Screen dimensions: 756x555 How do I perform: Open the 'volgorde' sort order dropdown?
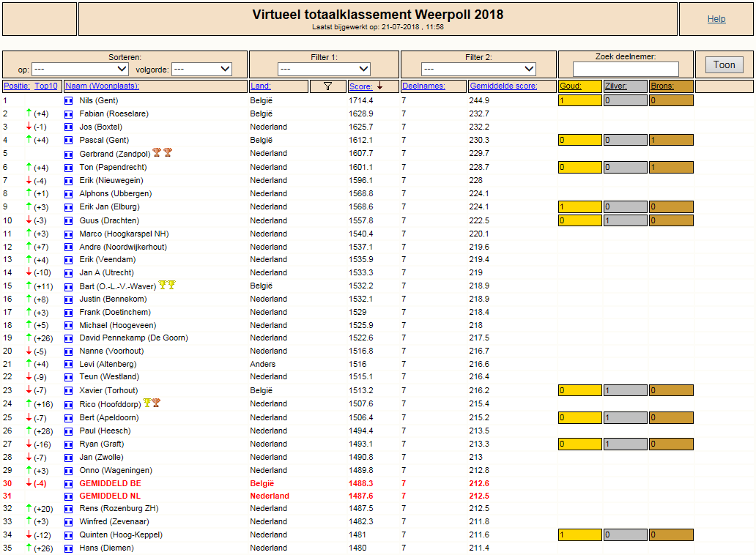(201, 69)
